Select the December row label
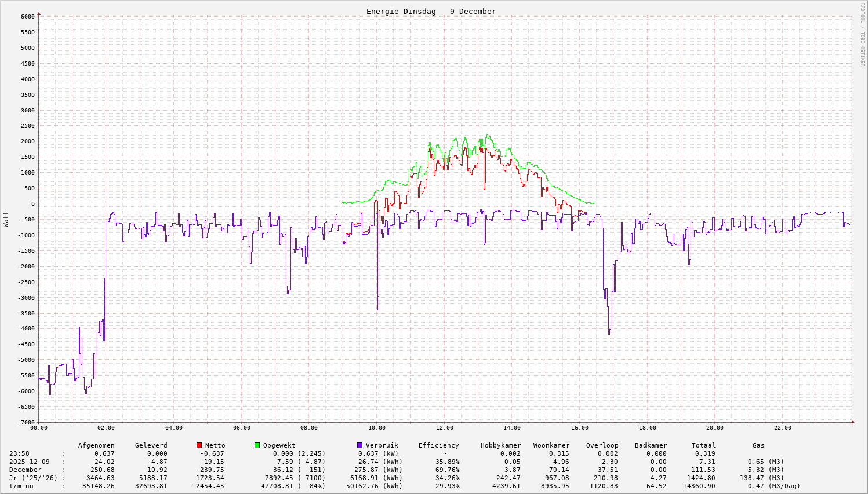 point(25,470)
